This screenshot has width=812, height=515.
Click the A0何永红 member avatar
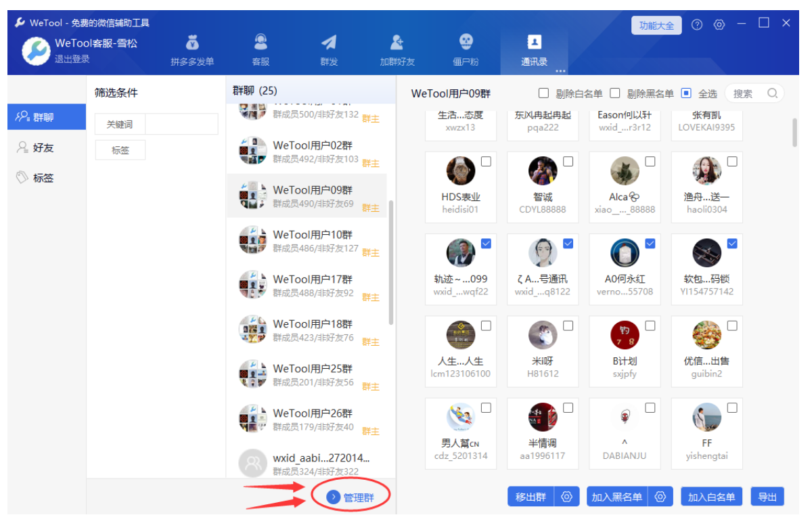(625, 253)
